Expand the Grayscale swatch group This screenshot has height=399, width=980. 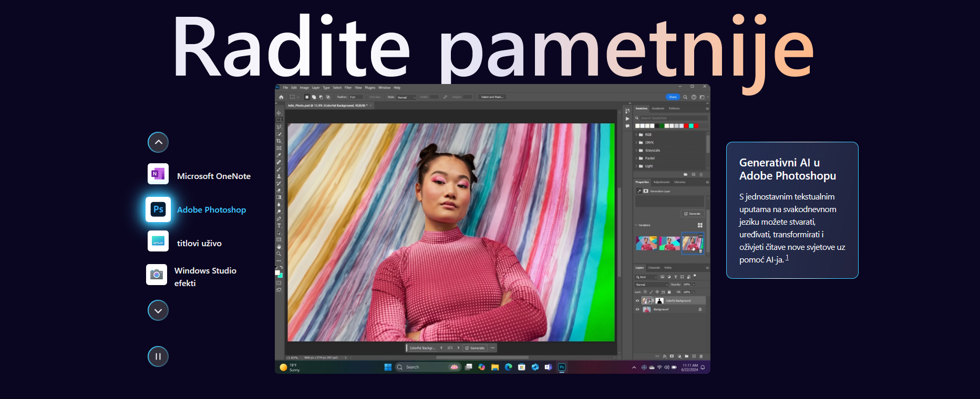(x=636, y=150)
